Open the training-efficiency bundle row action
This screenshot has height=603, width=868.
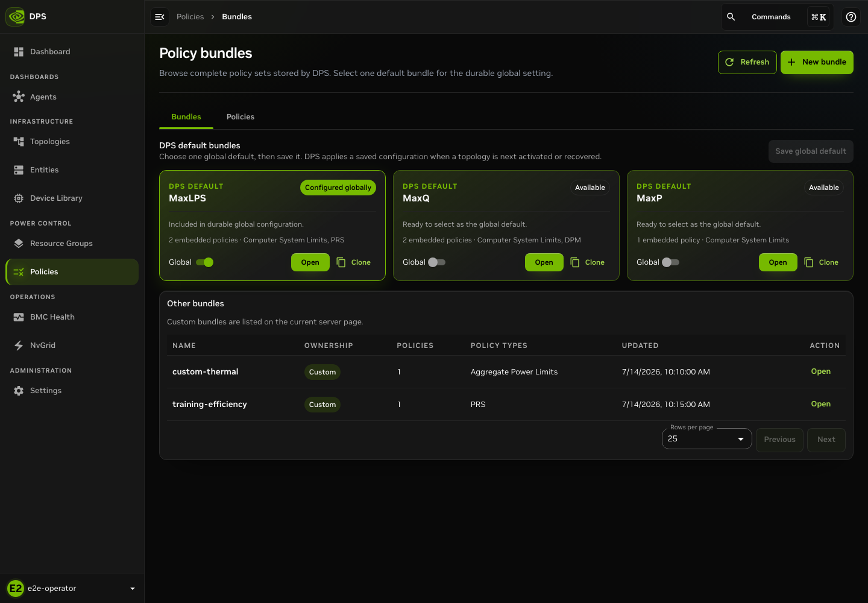821,404
